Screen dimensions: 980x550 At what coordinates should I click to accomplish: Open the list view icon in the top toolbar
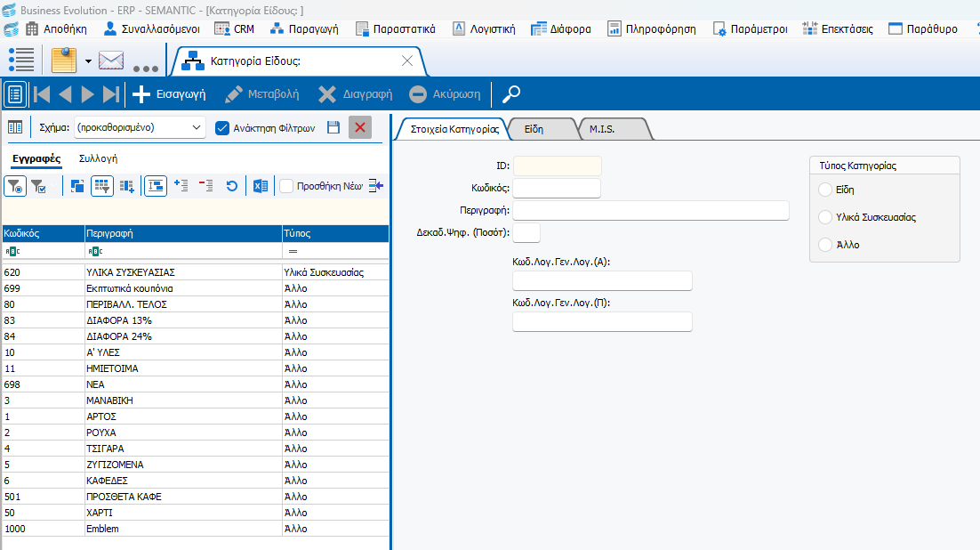point(21,60)
